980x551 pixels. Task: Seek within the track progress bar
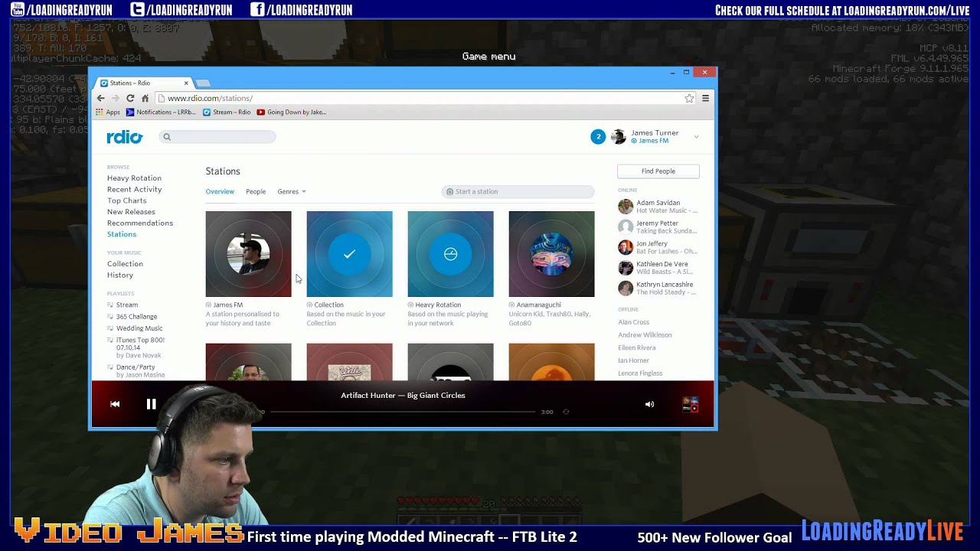click(401, 412)
